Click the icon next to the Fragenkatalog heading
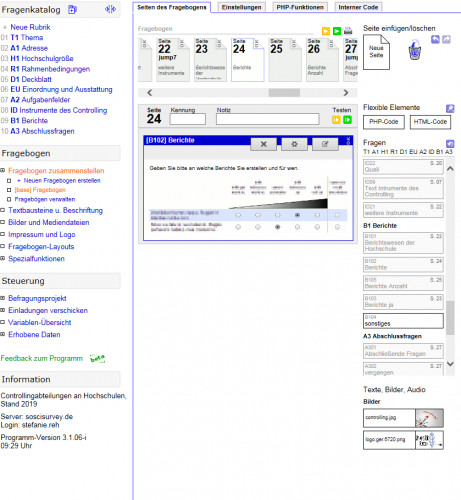The image size is (461, 500). [72, 10]
